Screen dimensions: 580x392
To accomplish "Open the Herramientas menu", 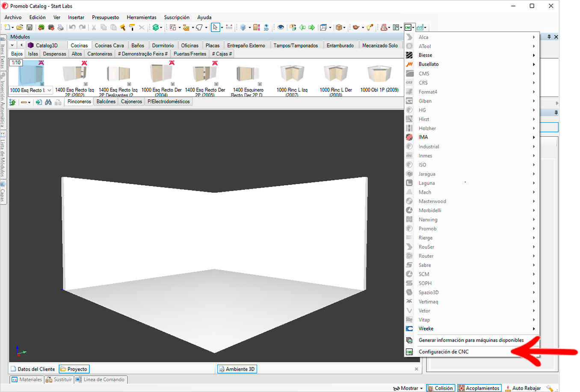I will coord(142,18).
